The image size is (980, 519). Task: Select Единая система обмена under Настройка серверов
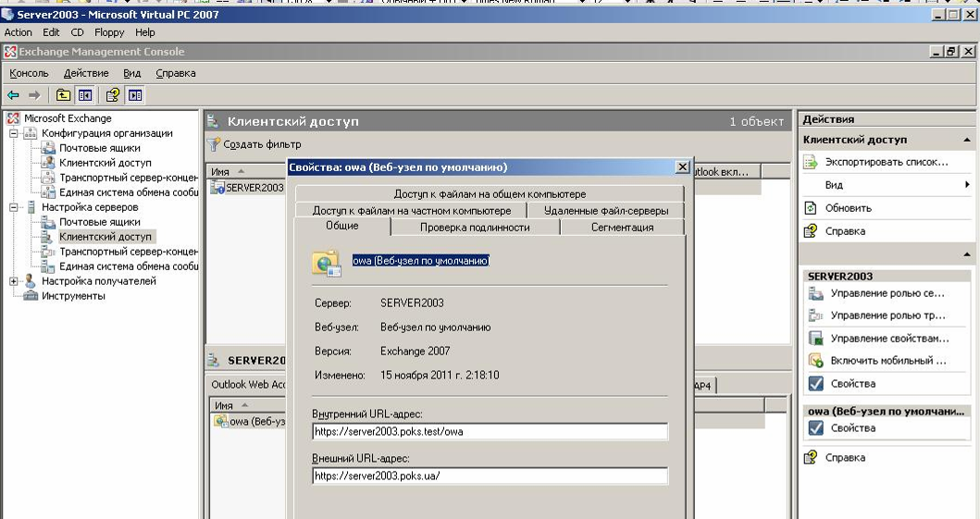[x=129, y=266]
